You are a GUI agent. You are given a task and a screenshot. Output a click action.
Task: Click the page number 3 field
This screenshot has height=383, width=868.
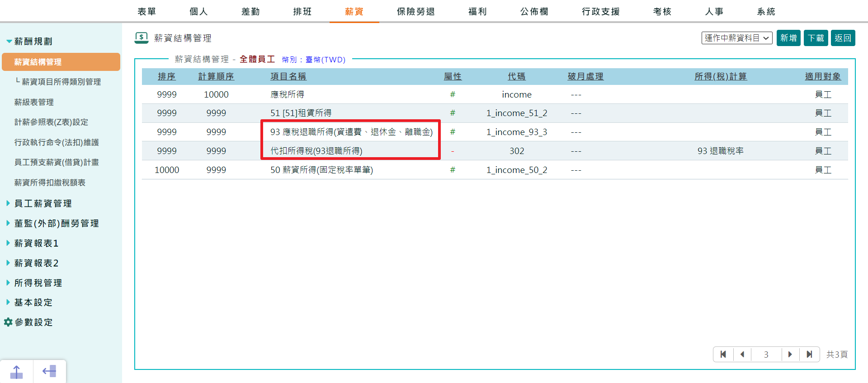click(x=766, y=355)
